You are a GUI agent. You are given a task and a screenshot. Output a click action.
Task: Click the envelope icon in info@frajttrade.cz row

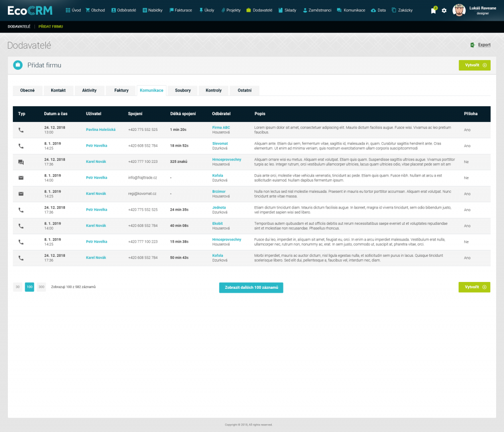(21, 178)
